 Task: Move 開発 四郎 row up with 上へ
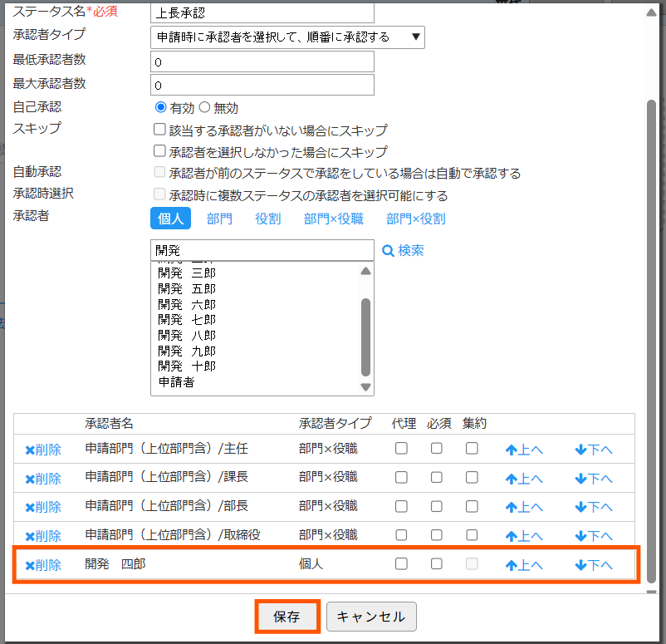(x=524, y=564)
